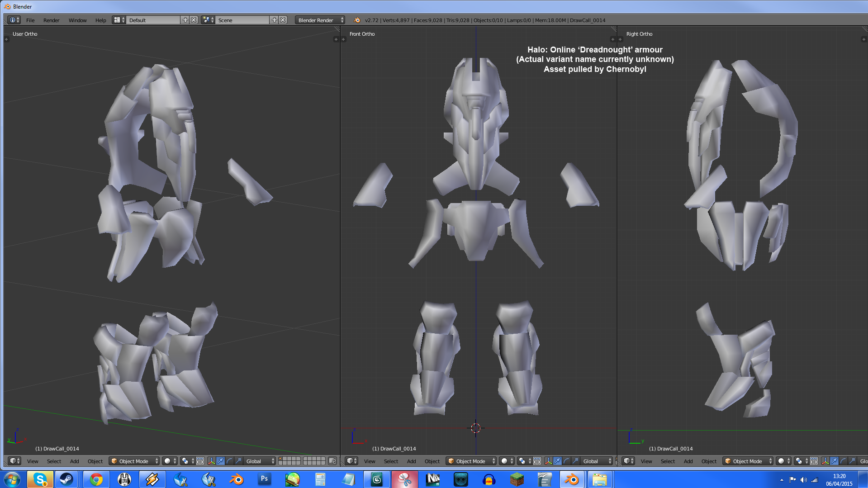Screen dimensions: 868x488
Task: Click the Blender logo in info header
Action: [x=357, y=20]
